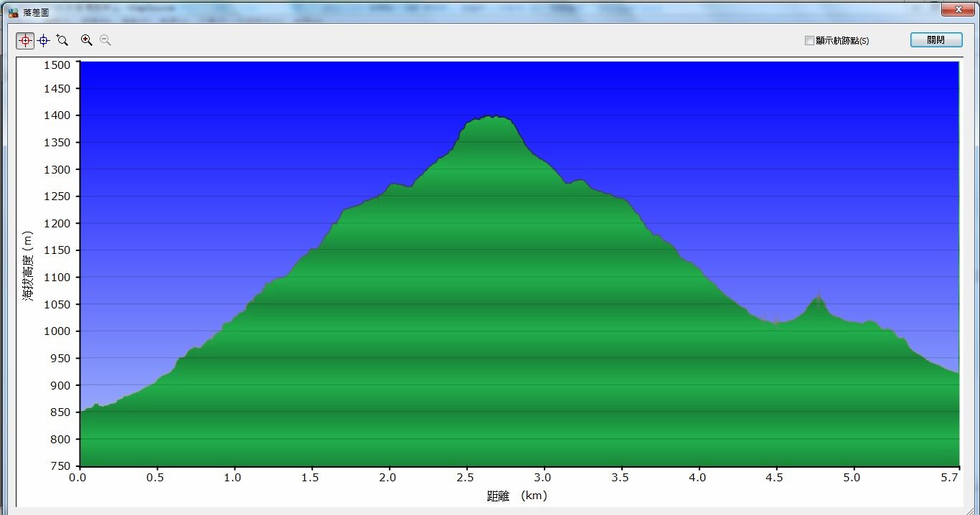
Task: Click the 1400 elevation axis label
Action: (x=57, y=115)
